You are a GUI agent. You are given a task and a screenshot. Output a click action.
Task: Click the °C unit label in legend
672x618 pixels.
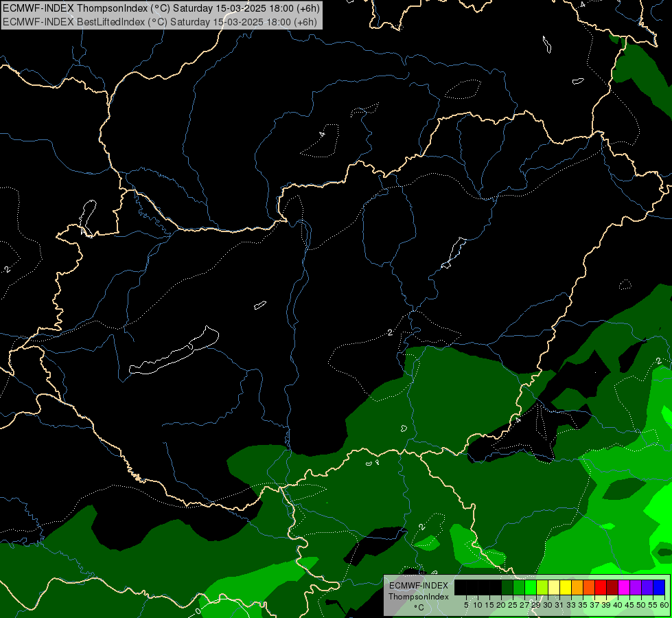tap(419, 607)
